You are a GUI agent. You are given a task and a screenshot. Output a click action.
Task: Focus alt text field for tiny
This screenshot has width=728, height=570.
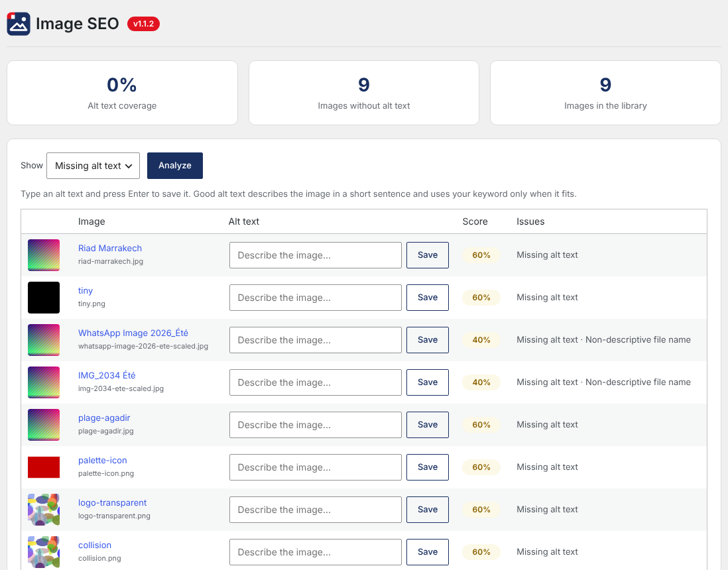click(315, 298)
